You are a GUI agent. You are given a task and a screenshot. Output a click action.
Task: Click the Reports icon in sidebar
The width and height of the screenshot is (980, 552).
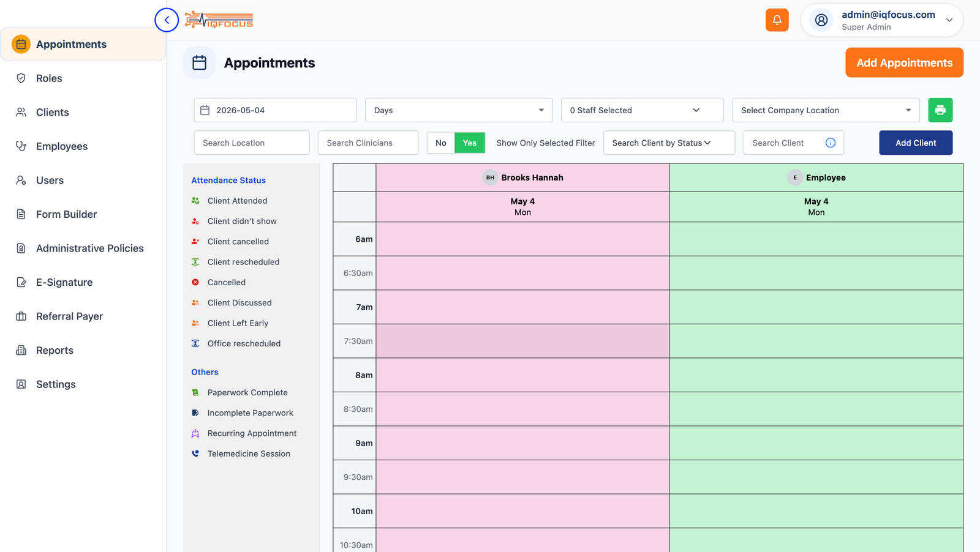point(21,350)
